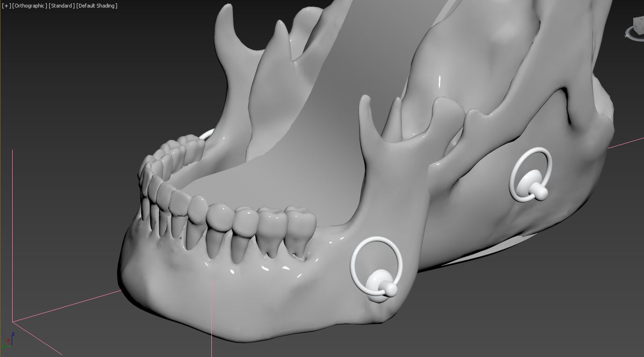644x357 pixels.
Task: Open the [+] general viewport menu
Action: coord(6,6)
